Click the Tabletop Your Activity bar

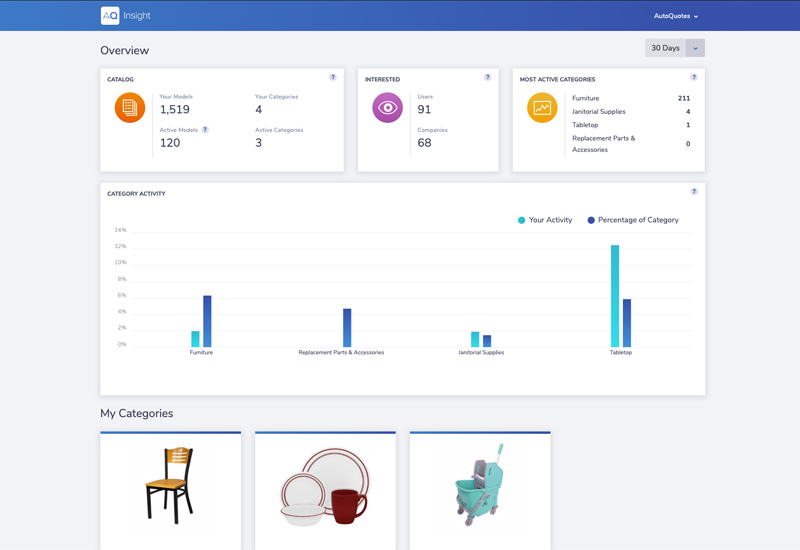[x=615, y=296]
